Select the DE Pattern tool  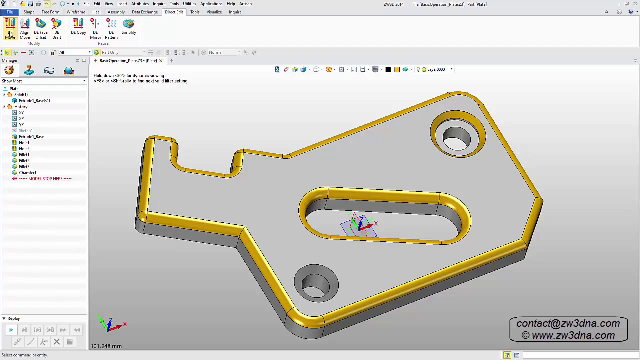click(111, 28)
